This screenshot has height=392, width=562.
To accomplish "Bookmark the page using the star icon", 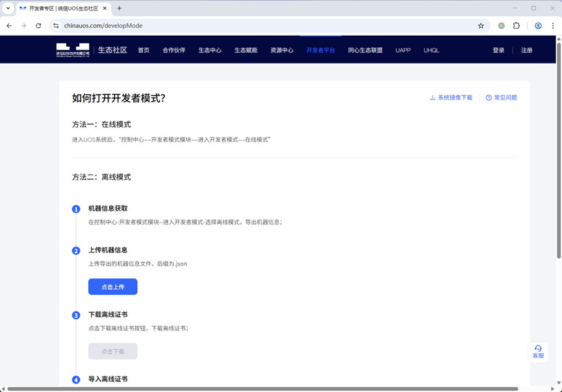I will (481, 25).
